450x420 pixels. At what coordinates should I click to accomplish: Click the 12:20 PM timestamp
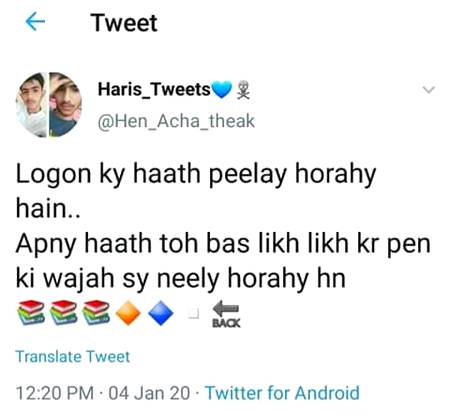point(55,393)
